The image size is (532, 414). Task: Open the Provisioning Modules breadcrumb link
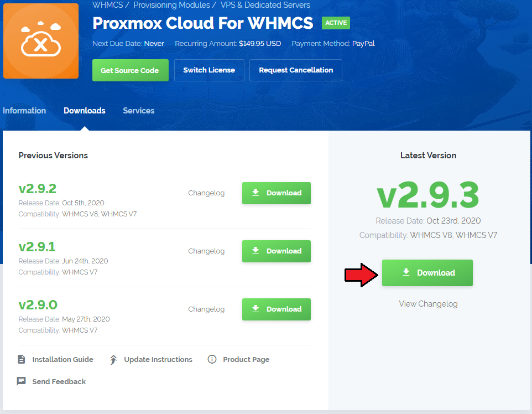171,5
